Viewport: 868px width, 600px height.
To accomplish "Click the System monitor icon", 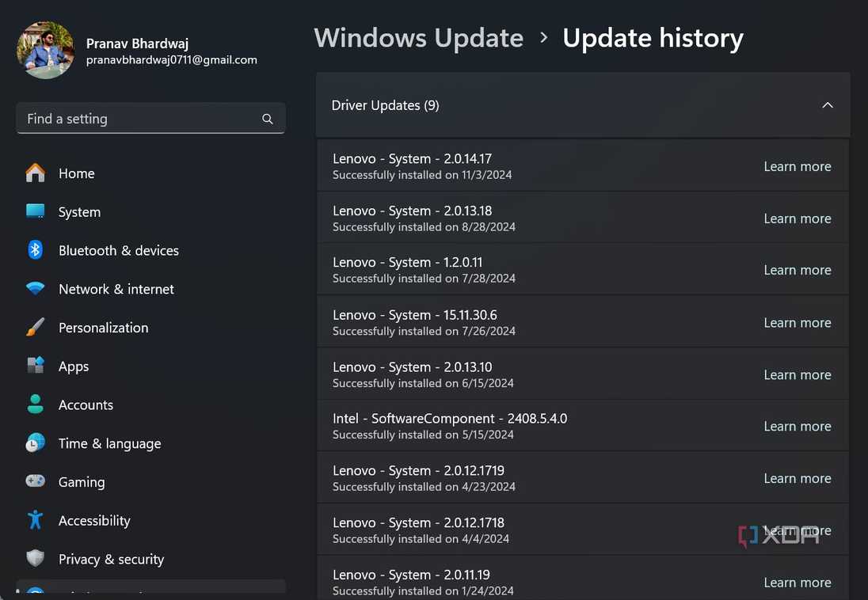I will (x=36, y=211).
